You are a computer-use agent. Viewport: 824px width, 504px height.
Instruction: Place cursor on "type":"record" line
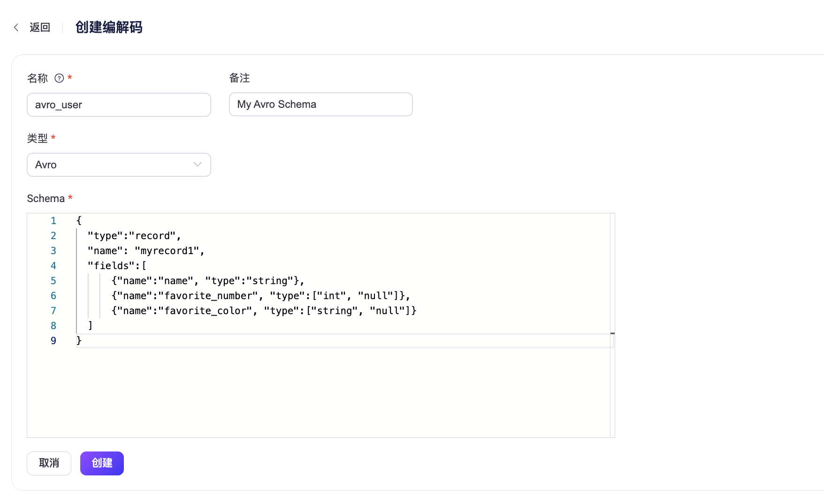[134, 236]
